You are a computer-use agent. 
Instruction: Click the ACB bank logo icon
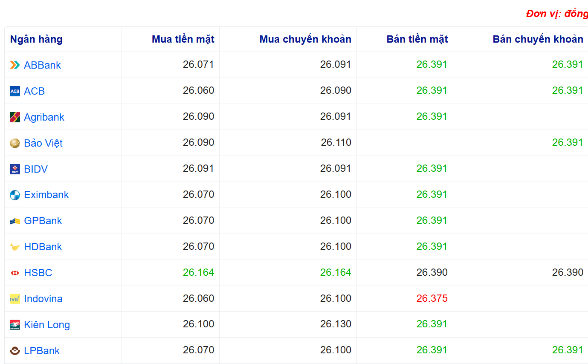(15, 91)
